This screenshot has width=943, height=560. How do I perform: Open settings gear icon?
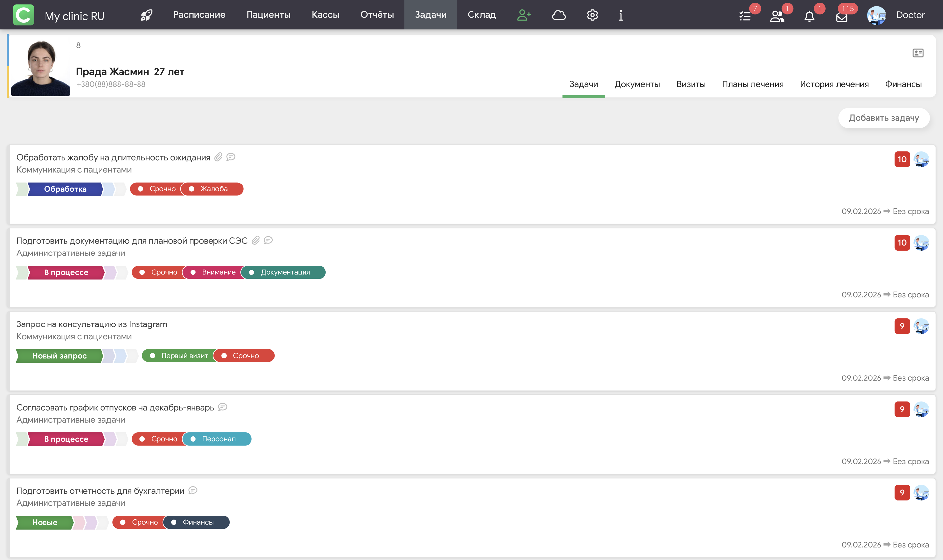click(x=592, y=15)
